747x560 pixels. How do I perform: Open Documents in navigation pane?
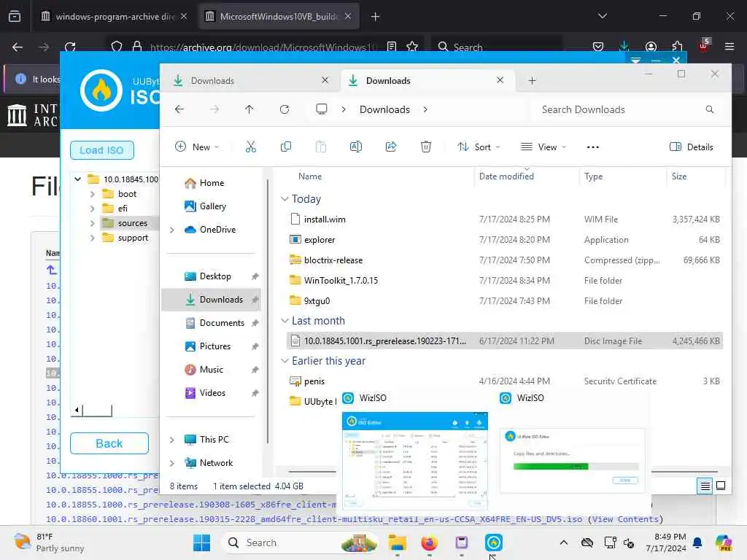click(x=222, y=323)
